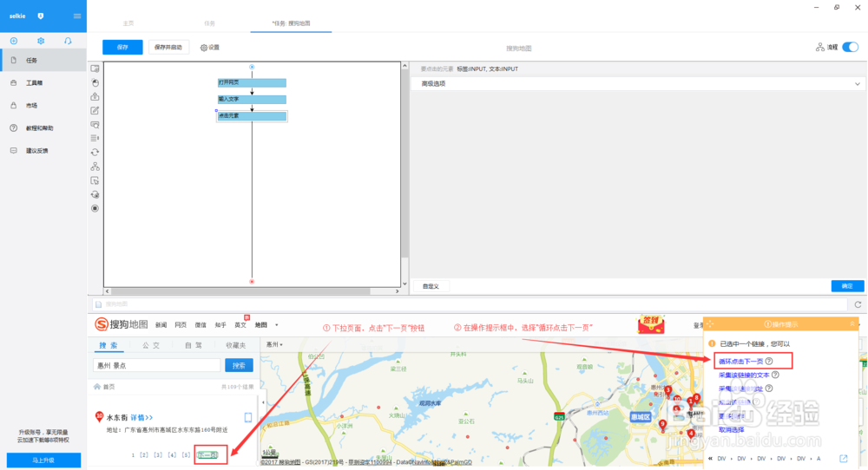Select the dropdown-list switch tool icon
868x470 pixels.
[x=95, y=138]
